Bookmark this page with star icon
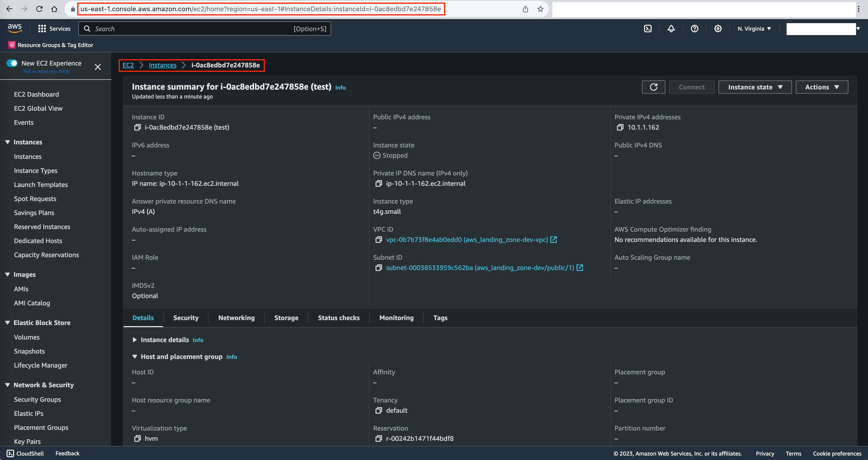The height and width of the screenshot is (460, 868). point(540,9)
